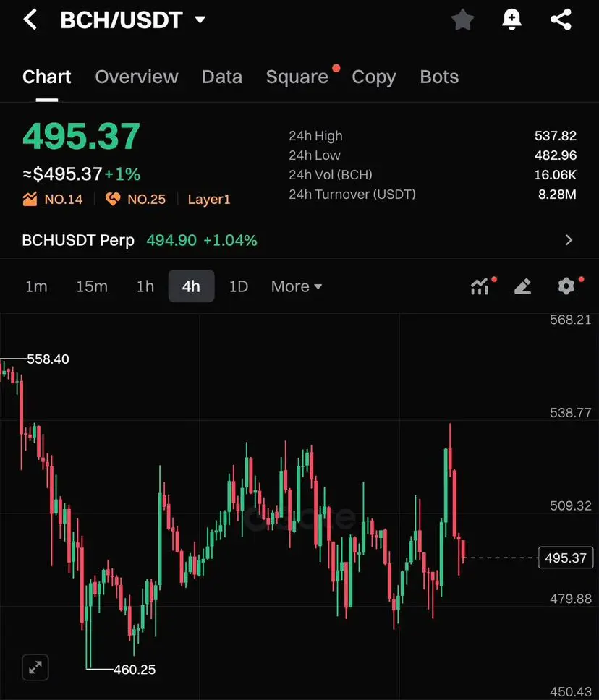This screenshot has width=599, height=700.
Task: Add BCH/USDT to favorites with star
Action: coord(462,20)
